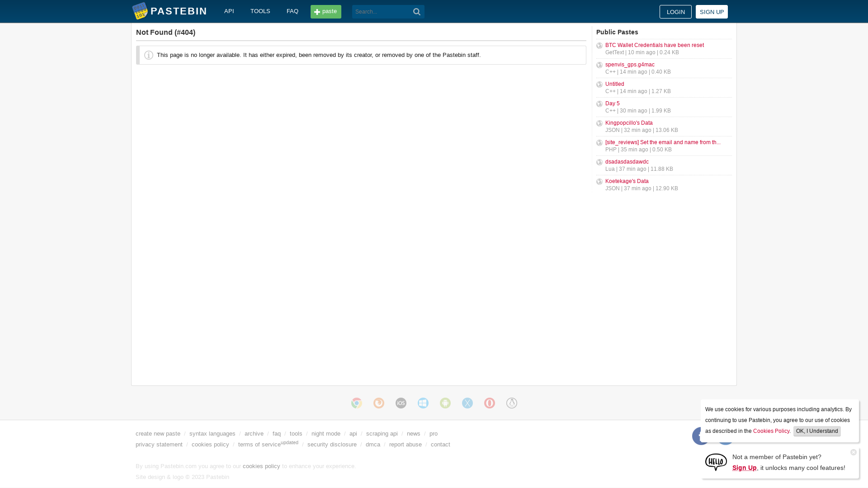Viewport: 868px width, 488px height.
Task: Click the PASTEBIN title text
Action: (x=179, y=11)
